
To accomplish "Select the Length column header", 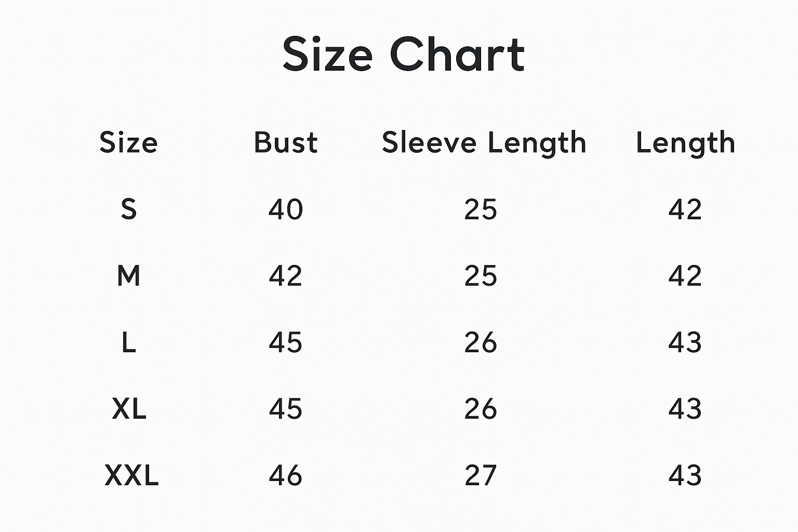I will (x=685, y=142).
